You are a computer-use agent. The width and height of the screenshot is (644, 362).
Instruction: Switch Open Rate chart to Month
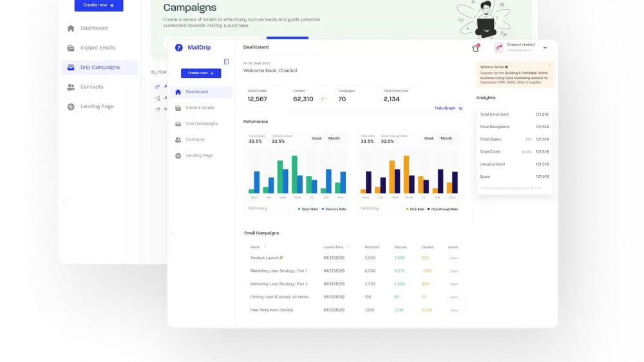[334, 138]
